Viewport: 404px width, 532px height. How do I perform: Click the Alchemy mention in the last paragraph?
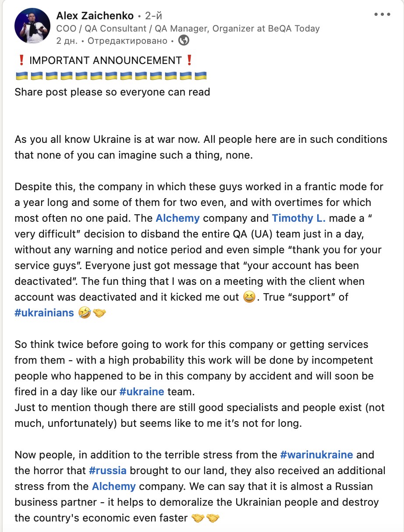pyautogui.click(x=114, y=486)
